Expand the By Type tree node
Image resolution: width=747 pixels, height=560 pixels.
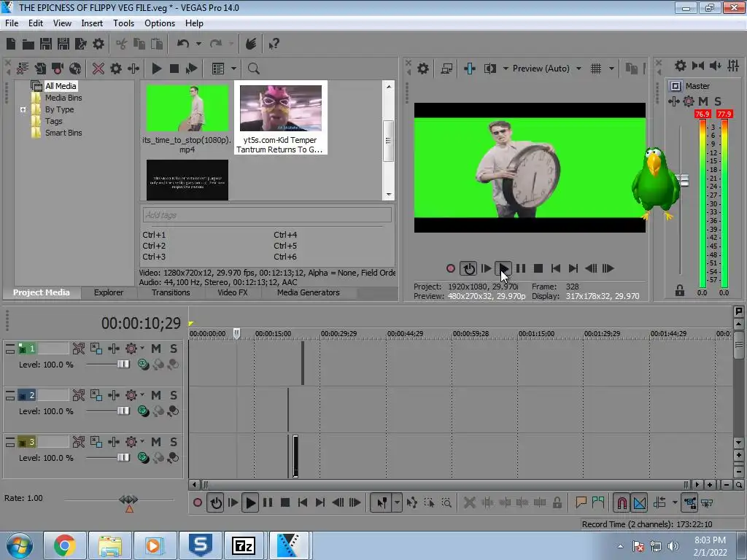point(23,109)
